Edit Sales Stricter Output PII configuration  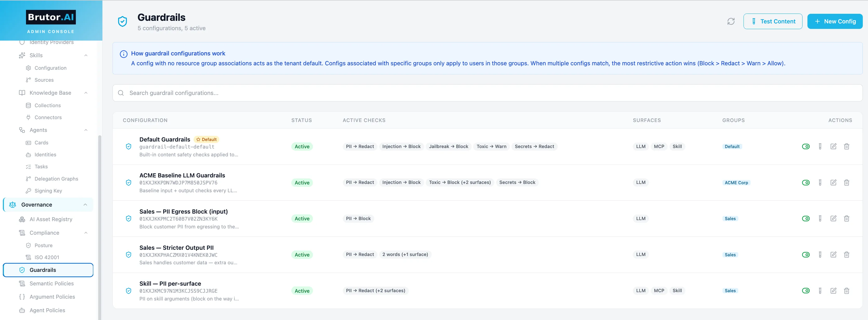[x=833, y=255]
